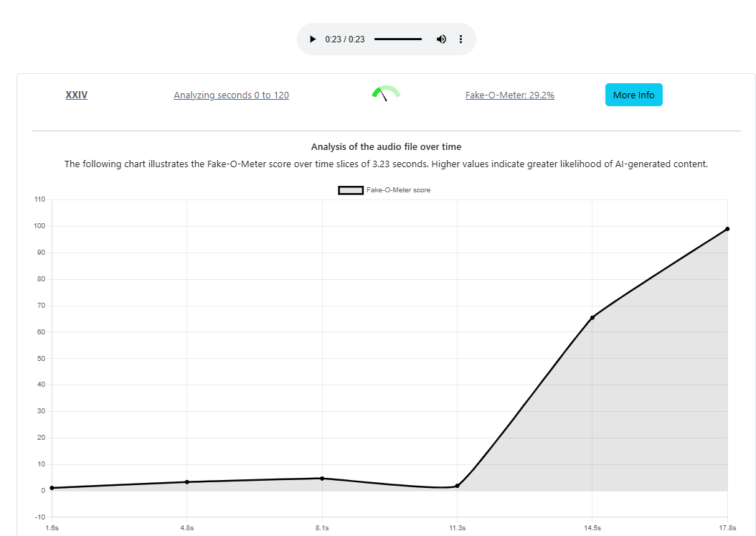Toggle 'Fake-O-Meter score' legend label
Screen dimensions: 756x536
click(x=398, y=190)
